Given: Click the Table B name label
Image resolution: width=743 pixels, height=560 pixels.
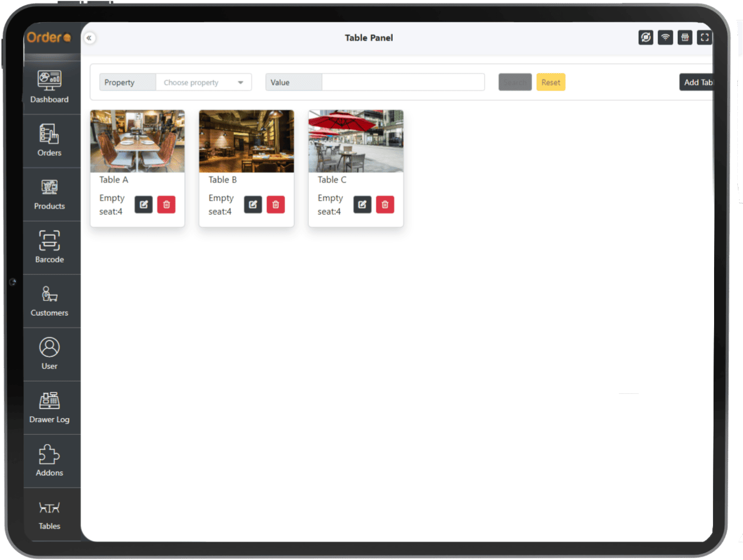Looking at the screenshot, I should pos(223,180).
